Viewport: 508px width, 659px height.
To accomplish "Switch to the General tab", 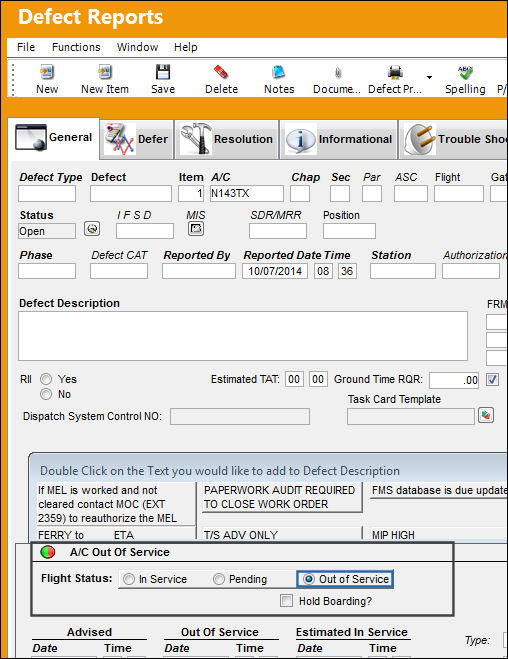I will pos(54,138).
